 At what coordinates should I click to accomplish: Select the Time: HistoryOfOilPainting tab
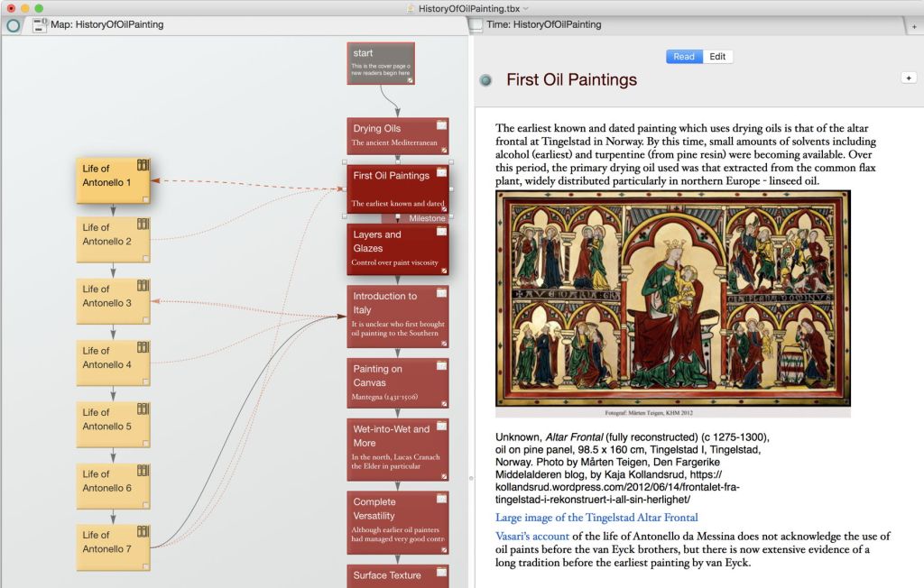(x=543, y=25)
